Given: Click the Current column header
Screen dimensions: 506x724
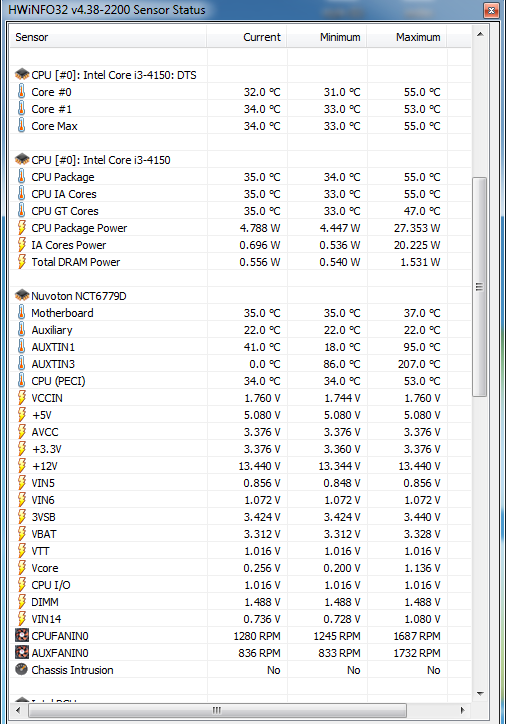Looking at the screenshot, I should pyautogui.click(x=247, y=37).
